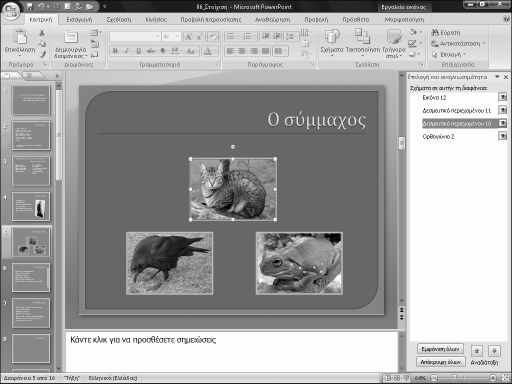
Task: Open the Μορφοποίηση ribbon tab
Action: click(404, 20)
